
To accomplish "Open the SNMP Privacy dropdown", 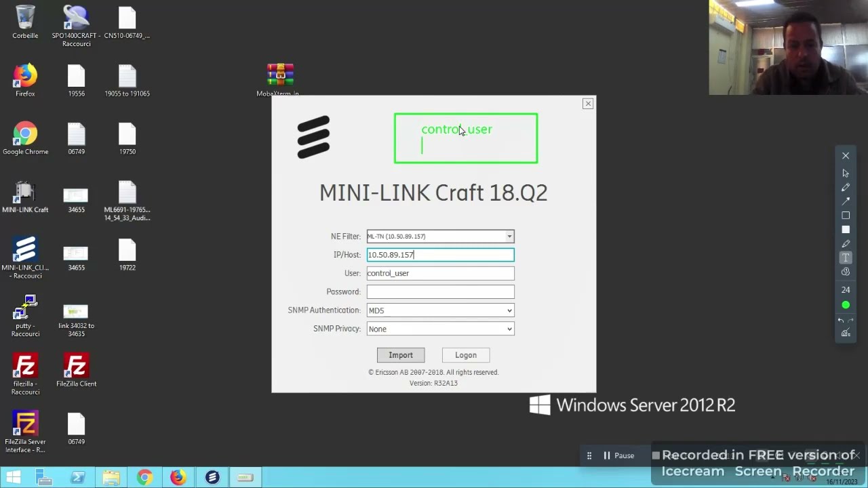I will coord(440,329).
